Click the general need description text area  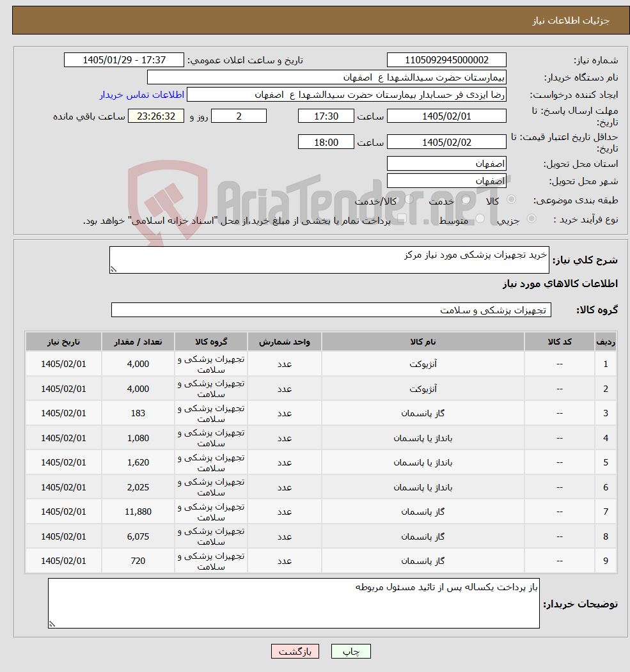329,260
